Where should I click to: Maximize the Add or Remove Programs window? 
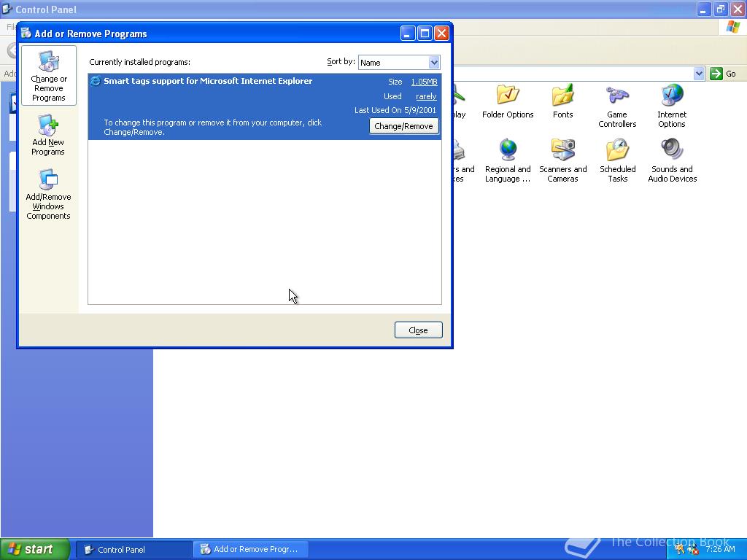click(425, 34)
